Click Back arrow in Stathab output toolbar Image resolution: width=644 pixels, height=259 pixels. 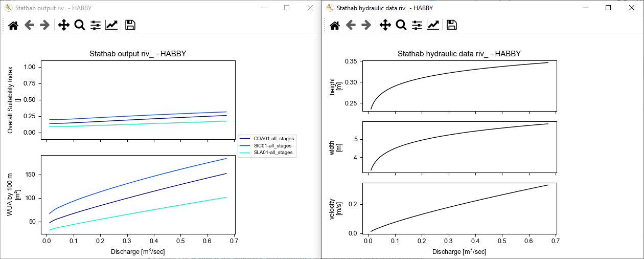[29, 25]
